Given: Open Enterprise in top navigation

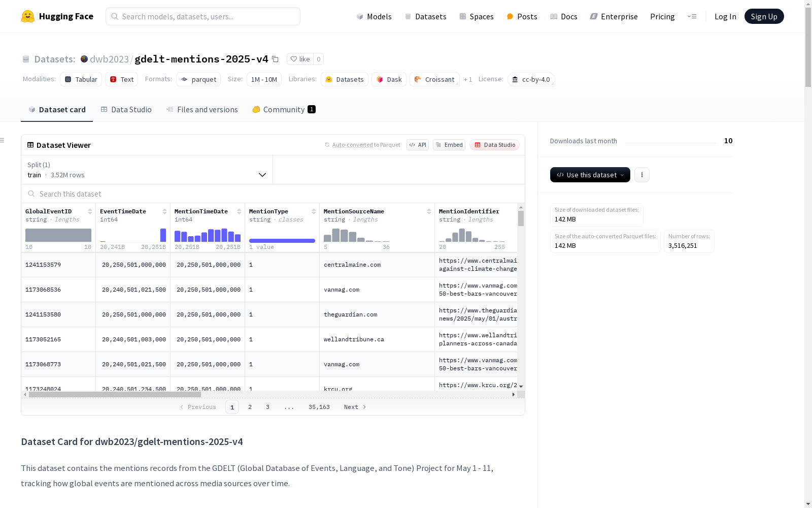Looking at the screenshot, I should pos(614,16).
